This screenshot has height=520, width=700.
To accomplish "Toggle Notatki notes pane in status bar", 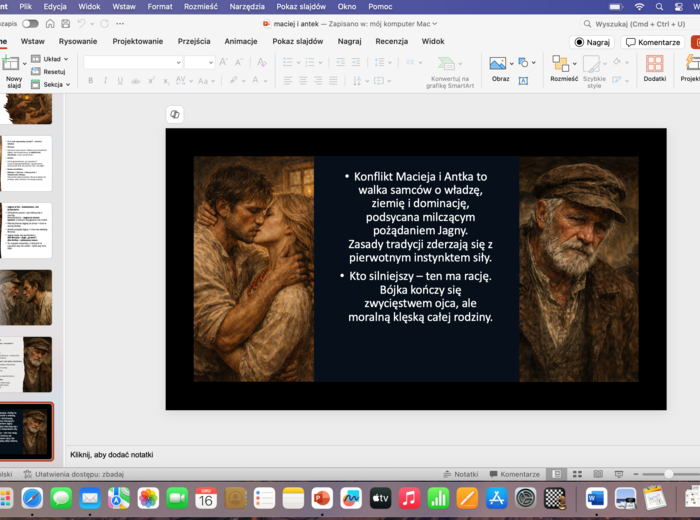I will tap(460, 474).
